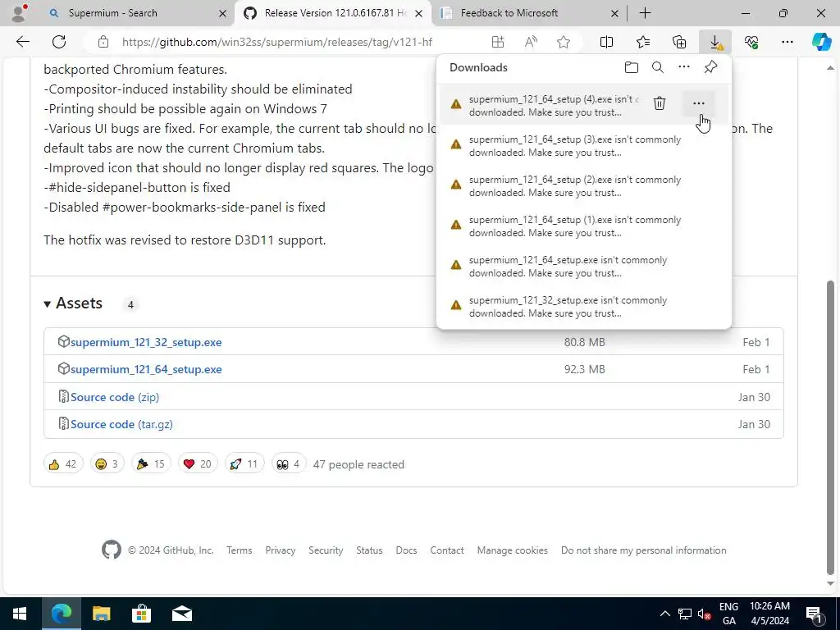Open the browser profile icon
The width and height of the screenshot is (840, 630).
click(19, 13)
